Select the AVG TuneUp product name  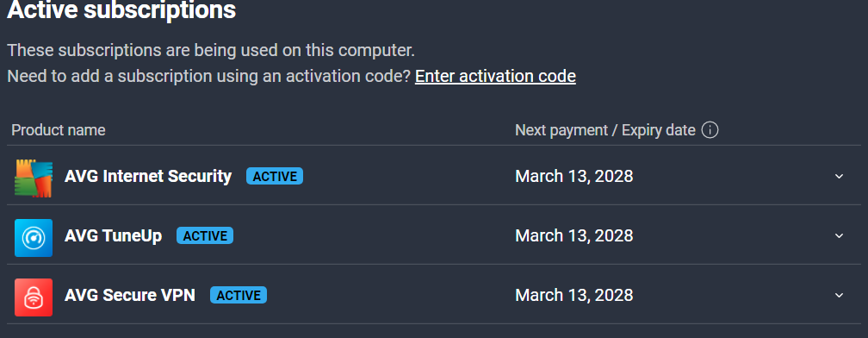point(114,235)
